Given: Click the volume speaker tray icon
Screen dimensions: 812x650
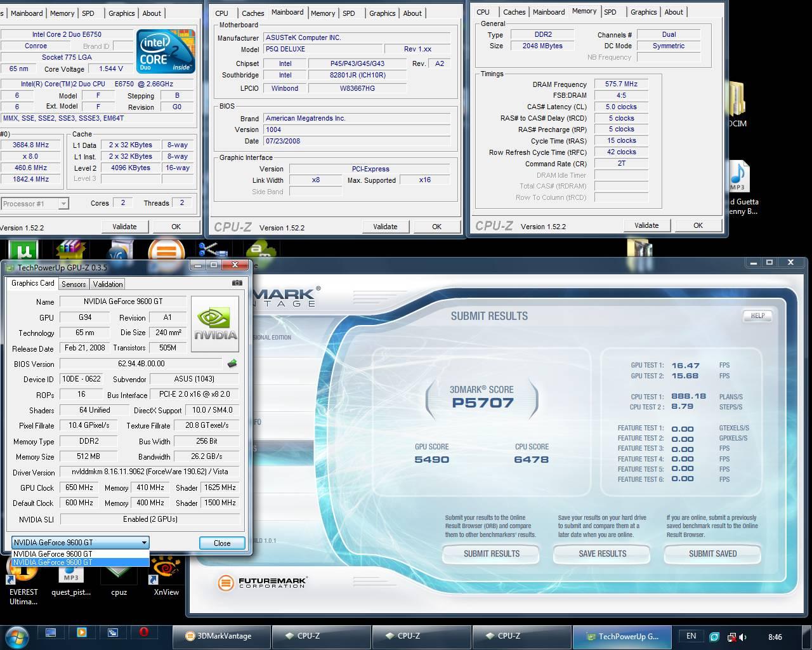Looking at the screenshot, I should (x=743, y=637).
